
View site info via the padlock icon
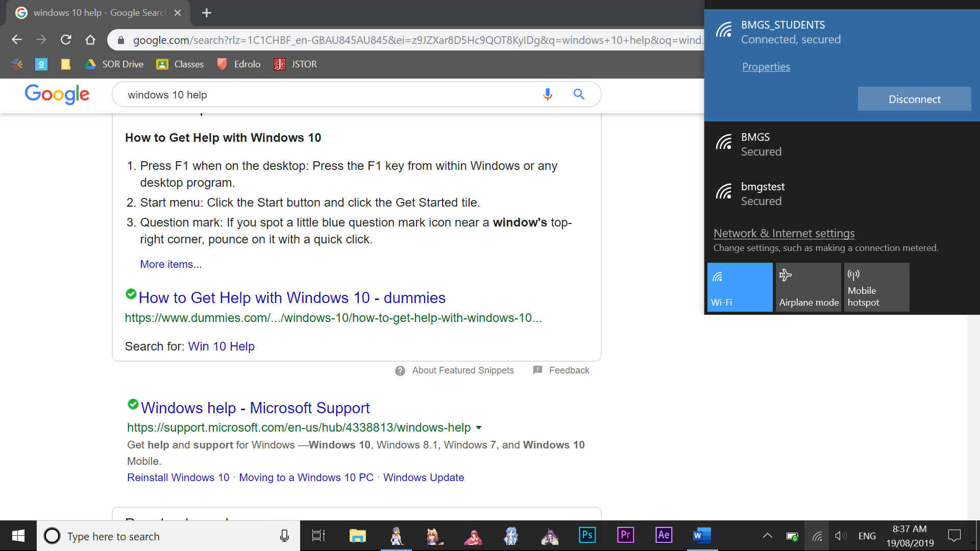click(x=121, y=40)
